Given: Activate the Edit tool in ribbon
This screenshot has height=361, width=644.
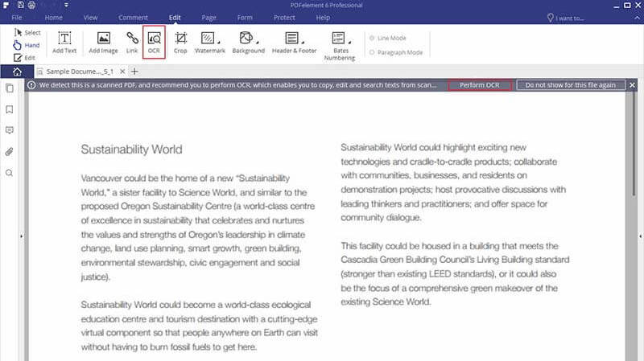Looking at the screenshot, I should [x=25, y=58].
